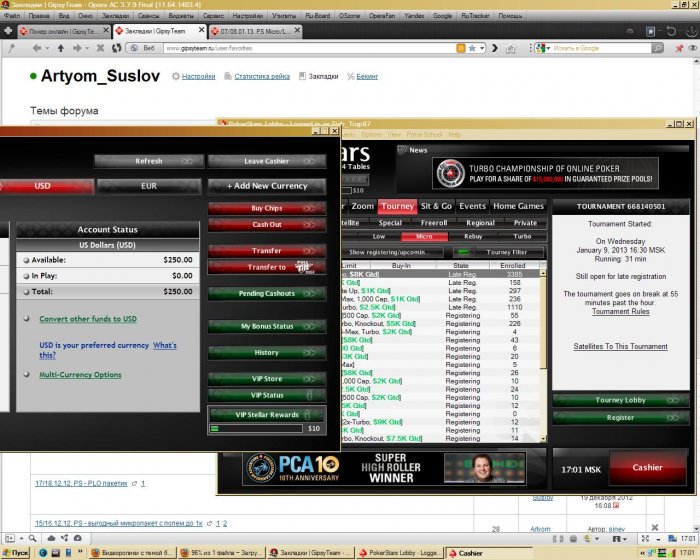Open the Tournament Rules link
Screen dimensions: 700x560
(x=621, y=312)
